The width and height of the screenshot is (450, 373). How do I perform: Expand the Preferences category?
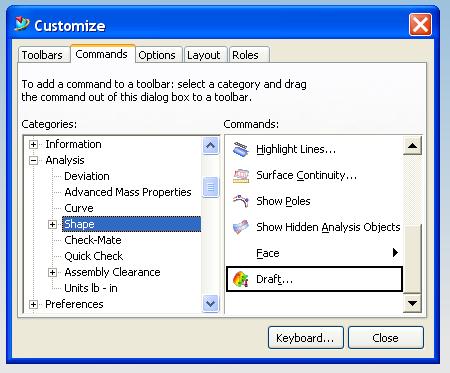(x=33, y=304)
